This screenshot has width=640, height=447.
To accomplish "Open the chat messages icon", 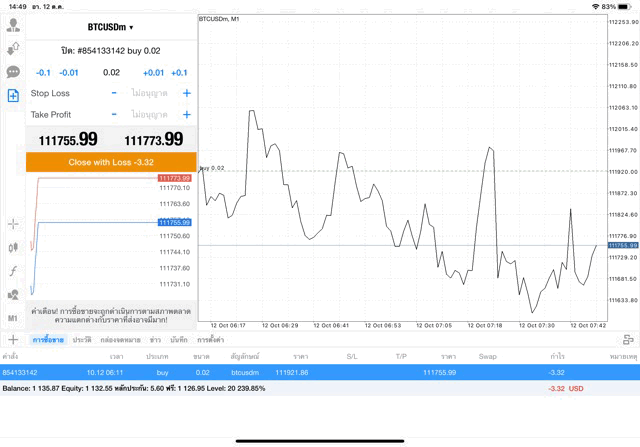I will tap(13, 72).
